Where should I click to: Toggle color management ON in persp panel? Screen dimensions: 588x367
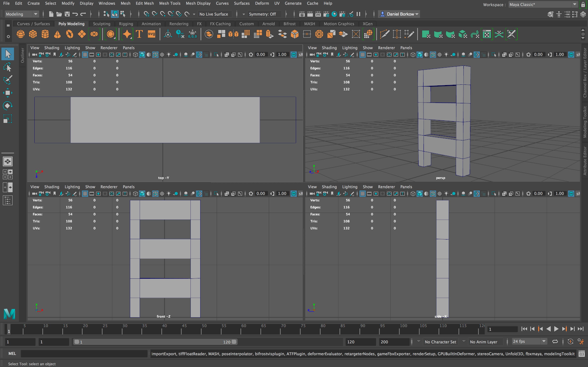click(571, 55)
